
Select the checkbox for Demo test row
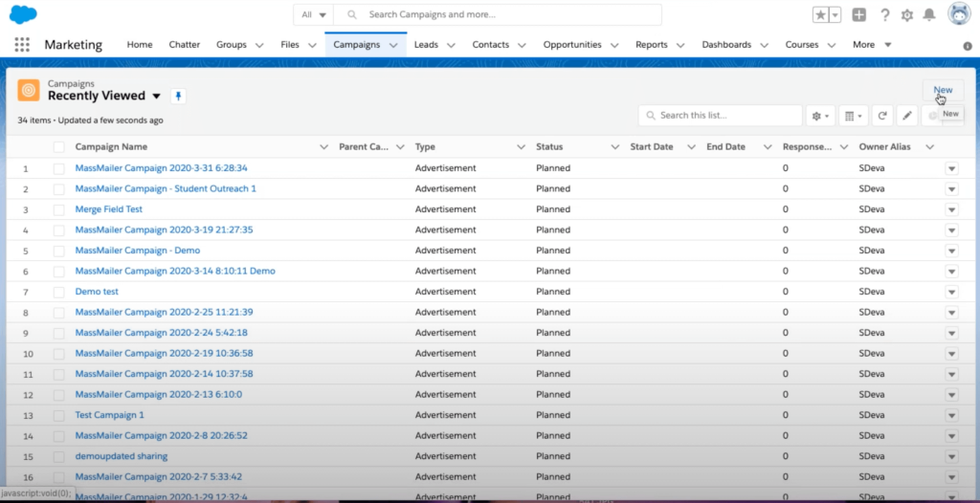tap(59, 292)
